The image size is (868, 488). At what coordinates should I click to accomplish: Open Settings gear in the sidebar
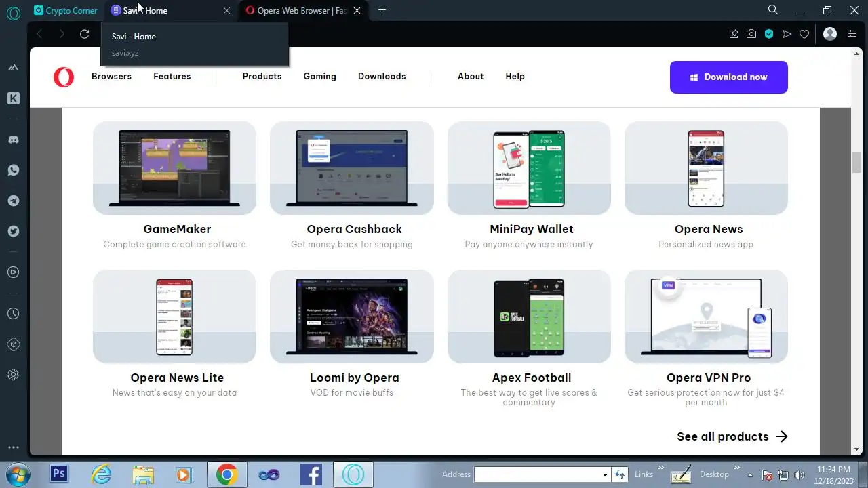pos(14,375)
